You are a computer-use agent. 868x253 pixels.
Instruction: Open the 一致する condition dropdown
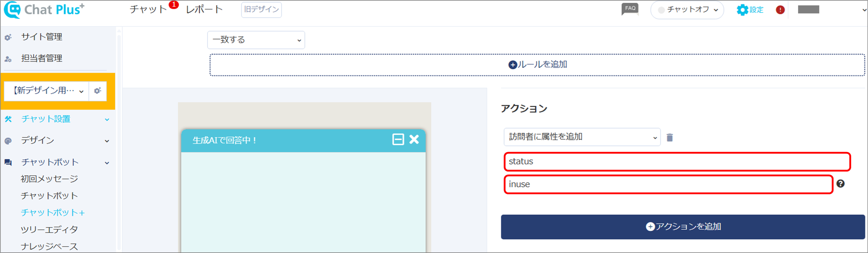(256, 40)
